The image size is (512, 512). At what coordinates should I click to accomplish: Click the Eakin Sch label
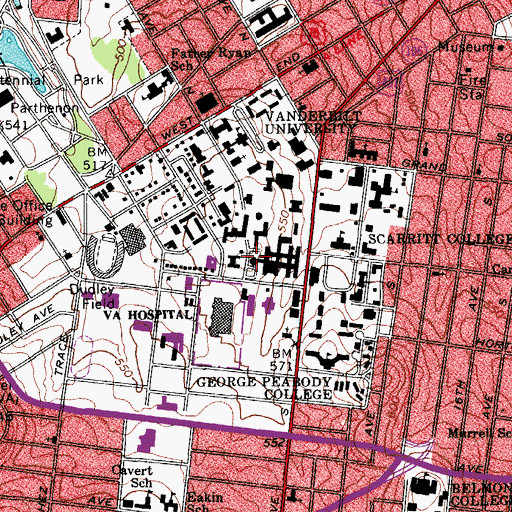tap(204, 502)
